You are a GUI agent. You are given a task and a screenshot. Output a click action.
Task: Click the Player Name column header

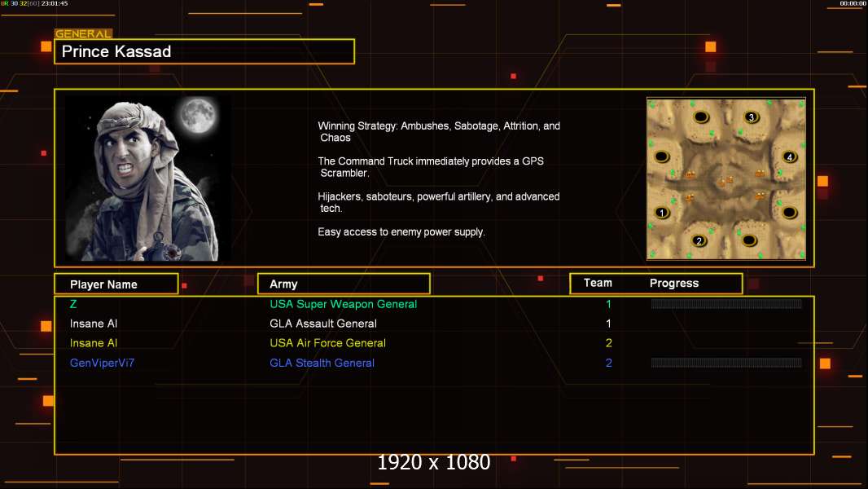tap(116, 284)
